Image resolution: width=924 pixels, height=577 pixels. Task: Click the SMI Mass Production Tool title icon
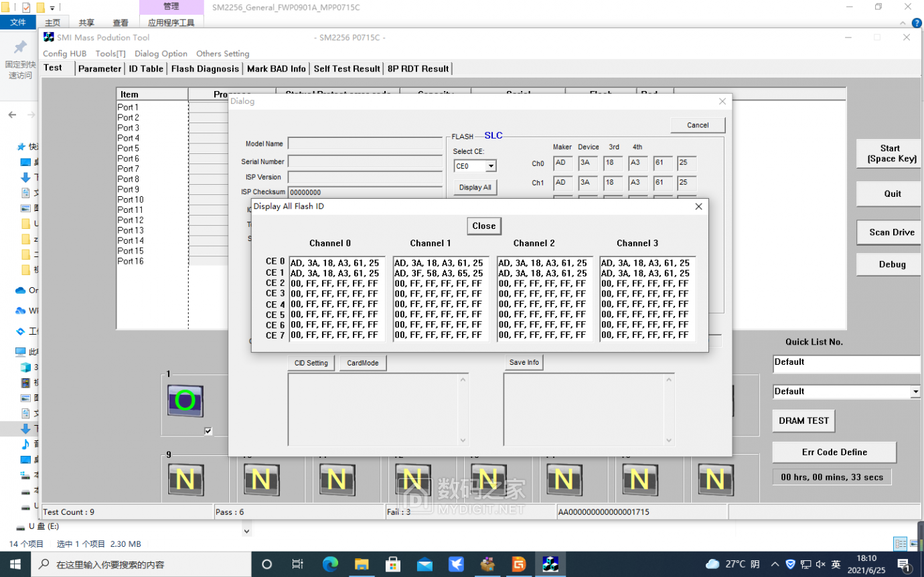point(49,37)
